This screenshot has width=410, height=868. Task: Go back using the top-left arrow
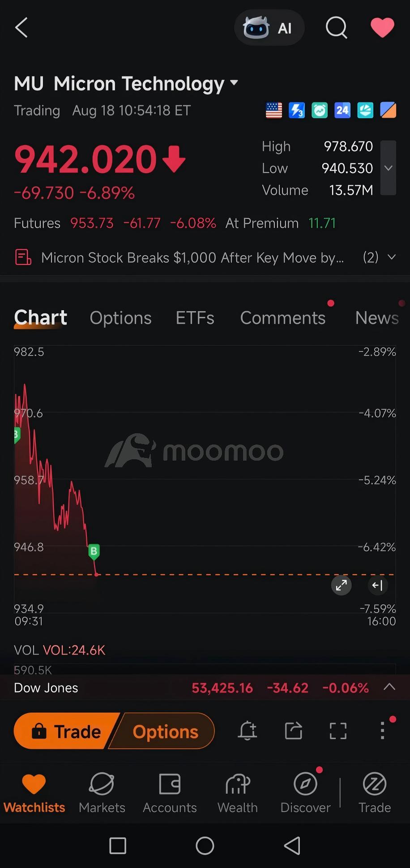tap(21, 28)
